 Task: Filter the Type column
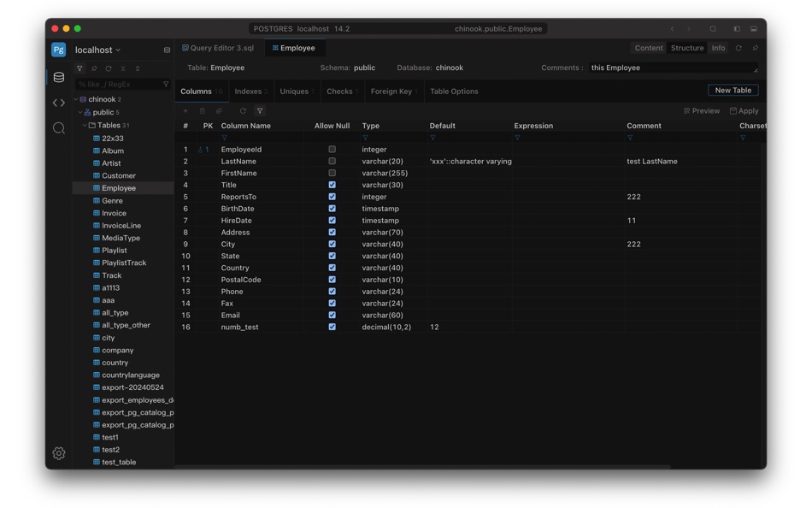tap(365, 138)
